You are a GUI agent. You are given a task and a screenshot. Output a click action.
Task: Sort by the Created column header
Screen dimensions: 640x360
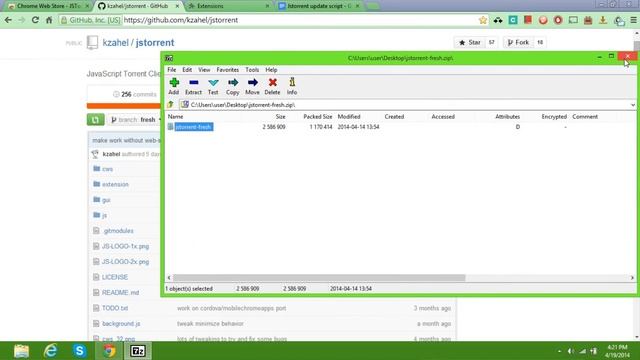click(x=394, y=117)
